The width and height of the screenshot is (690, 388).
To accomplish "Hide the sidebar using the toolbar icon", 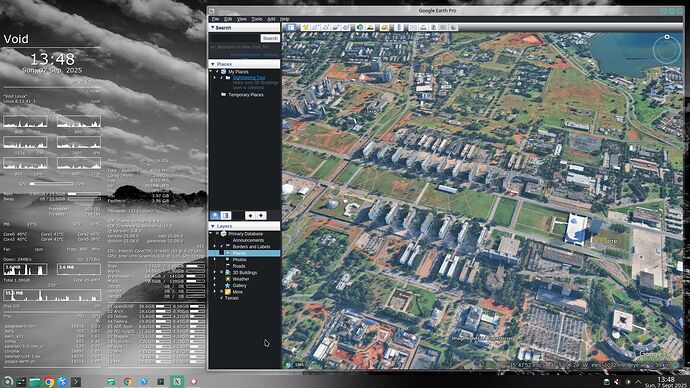I will pyautogui.click(x=290, y=27).
